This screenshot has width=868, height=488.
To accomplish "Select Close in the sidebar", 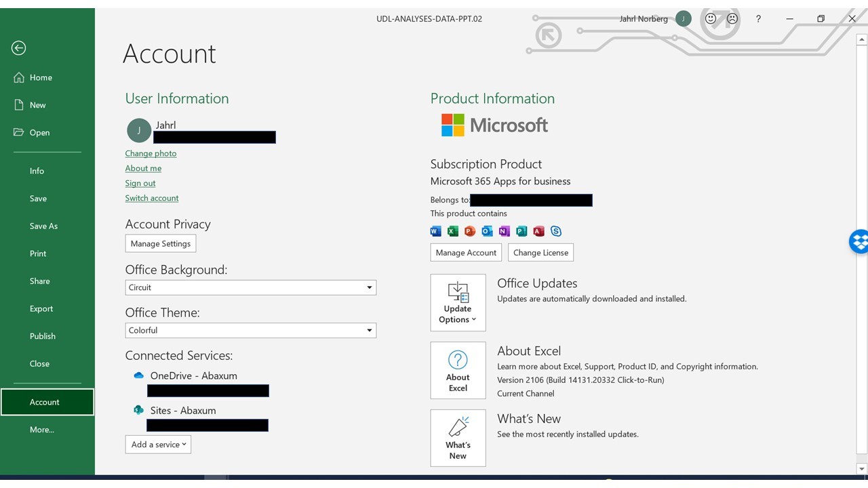I will pos(39,363).
